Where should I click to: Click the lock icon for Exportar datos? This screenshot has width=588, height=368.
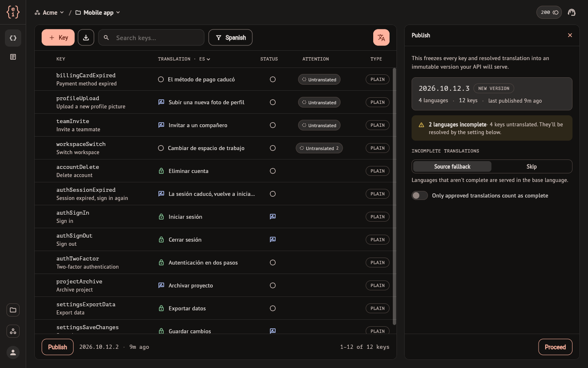(x=161, y=308)
